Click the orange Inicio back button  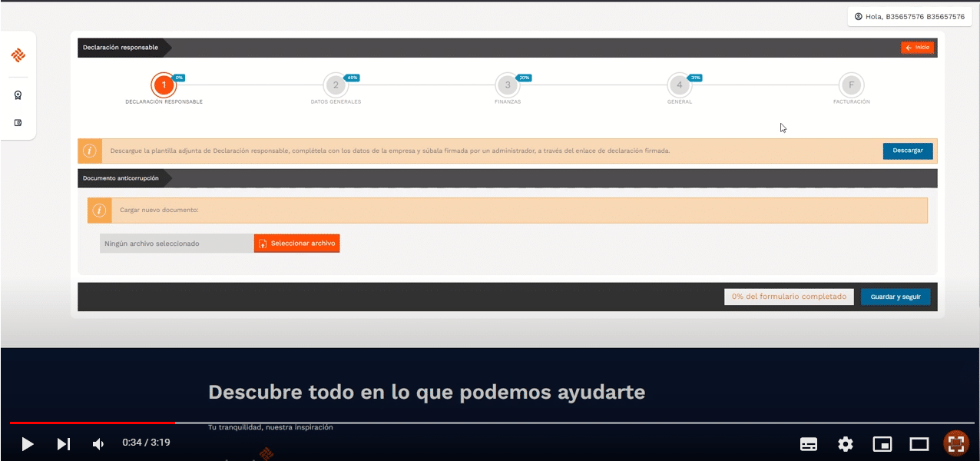[x=917, y=48]
